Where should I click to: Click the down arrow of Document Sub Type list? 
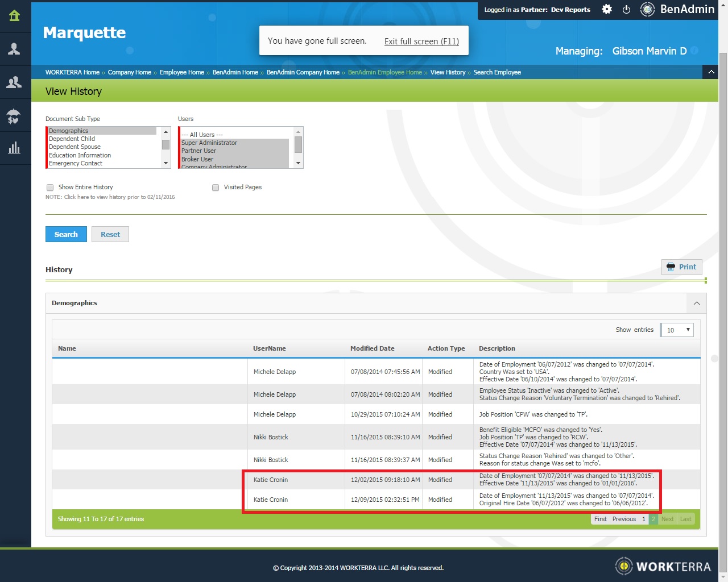tap(166, 164)
